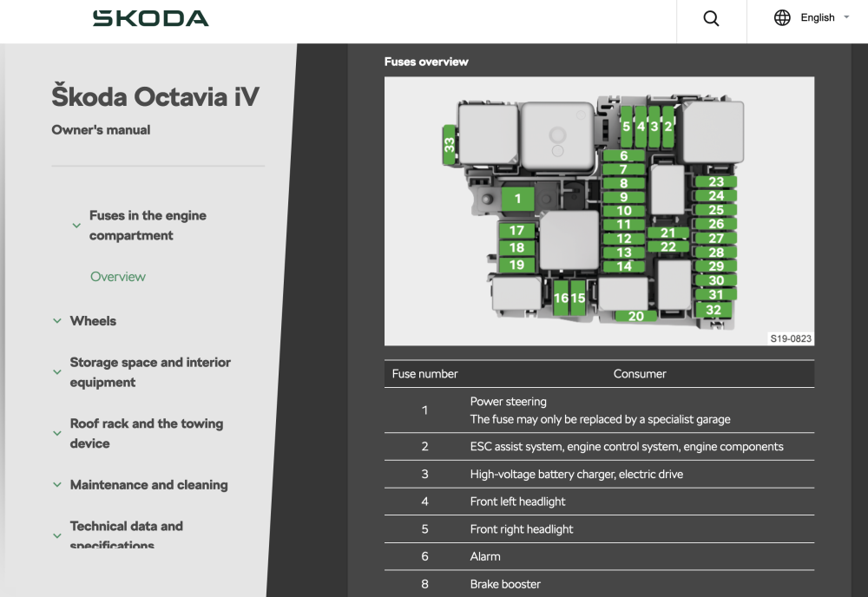Open Storage space and interior equipment item
Screen dimensions: 868x597
(150, 372)
